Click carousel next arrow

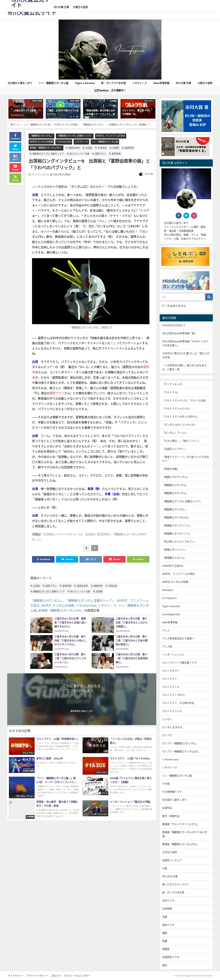pyautogui.click(x=152, y=109)
